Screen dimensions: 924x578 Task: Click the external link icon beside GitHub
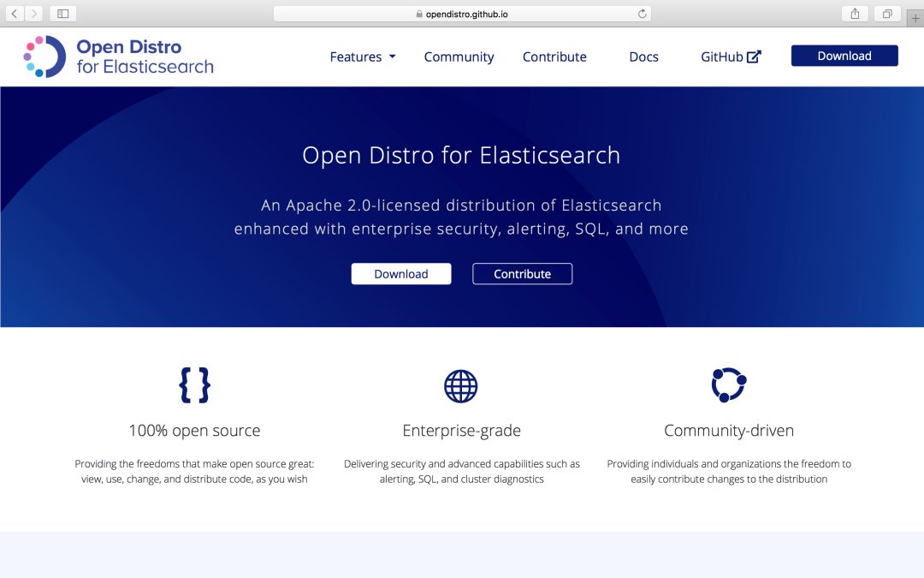click(754, 57)
